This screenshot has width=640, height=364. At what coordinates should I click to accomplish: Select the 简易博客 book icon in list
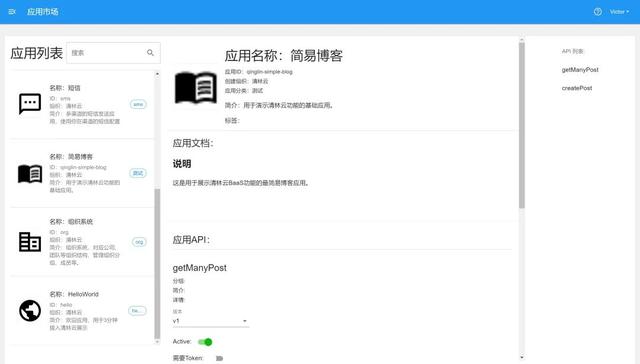click(30, 173)
